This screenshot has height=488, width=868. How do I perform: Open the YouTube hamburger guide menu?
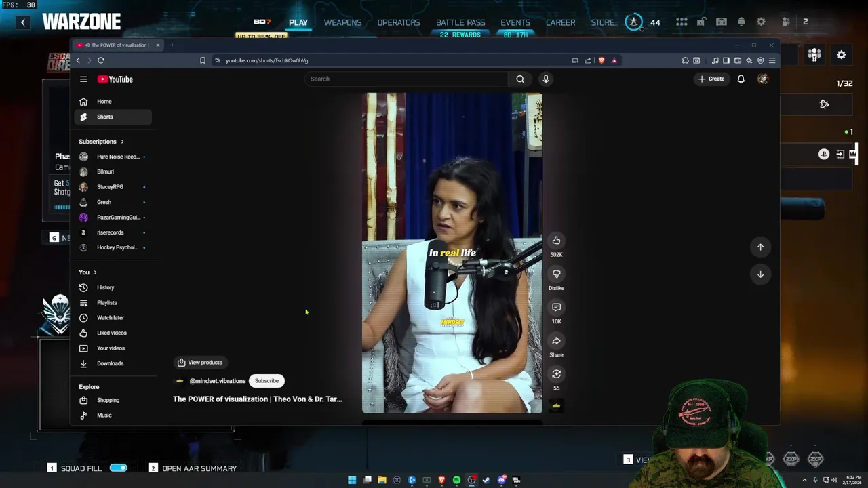point(83,79)
